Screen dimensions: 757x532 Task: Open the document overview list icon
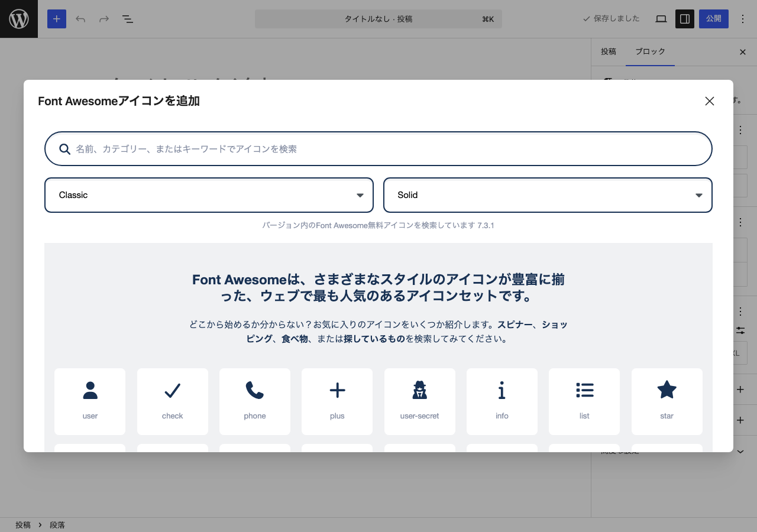coord(128,19)
